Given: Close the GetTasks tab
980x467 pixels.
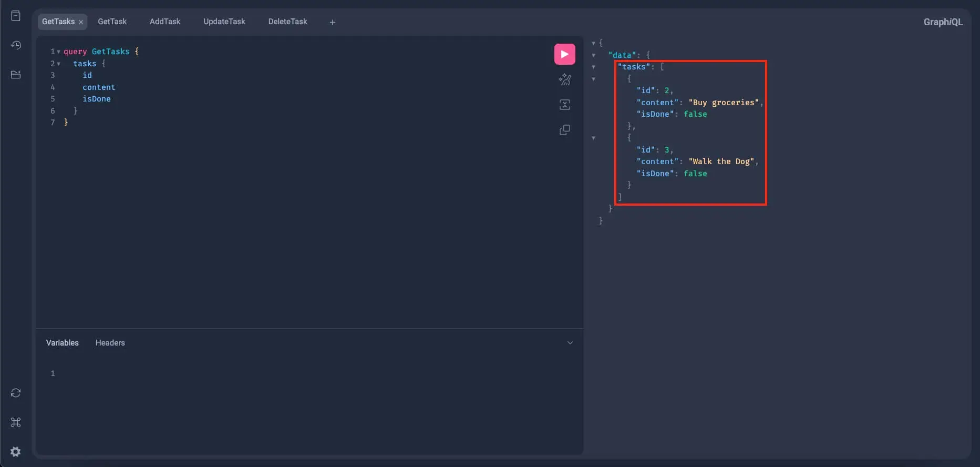Looking at the screenshot, I should point(81,22).
